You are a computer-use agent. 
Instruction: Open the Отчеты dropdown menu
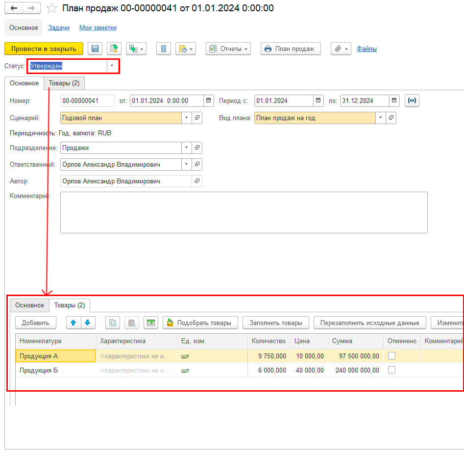coord(228,49)
